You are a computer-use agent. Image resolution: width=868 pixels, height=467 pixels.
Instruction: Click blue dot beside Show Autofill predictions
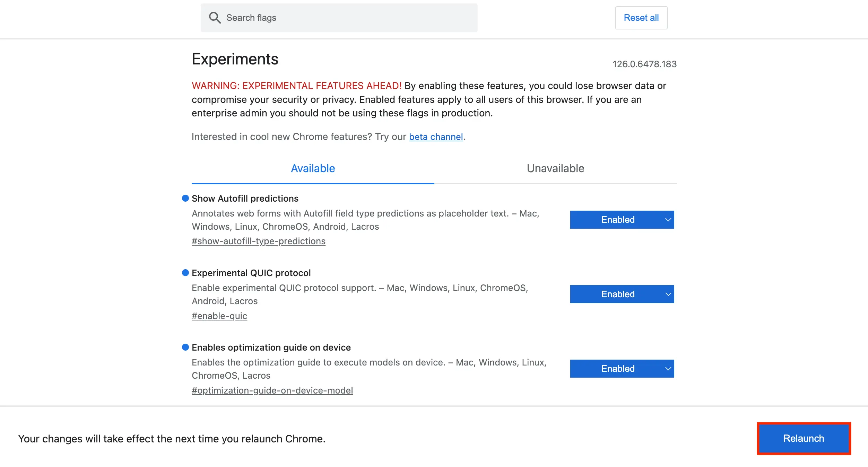[x=185, y=198]
